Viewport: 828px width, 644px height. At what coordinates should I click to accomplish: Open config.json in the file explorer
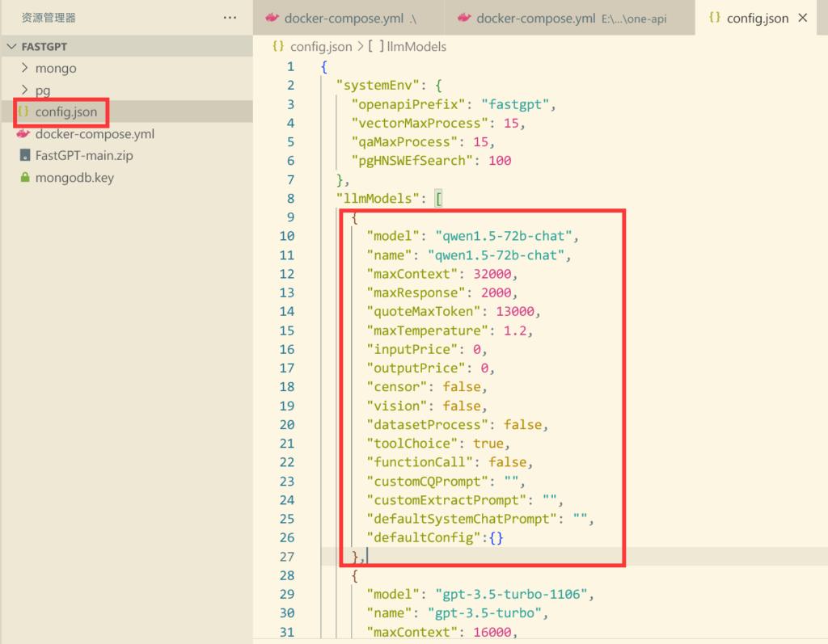tap(66, 112)
